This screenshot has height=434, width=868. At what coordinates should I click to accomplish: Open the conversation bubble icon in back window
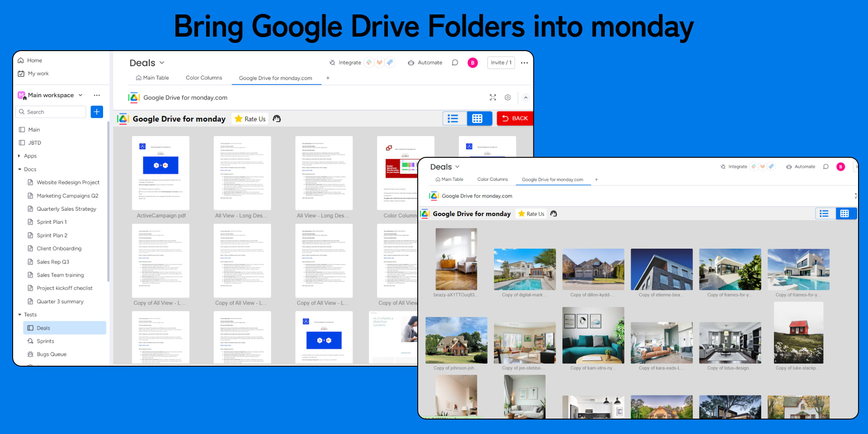[455, 62]
